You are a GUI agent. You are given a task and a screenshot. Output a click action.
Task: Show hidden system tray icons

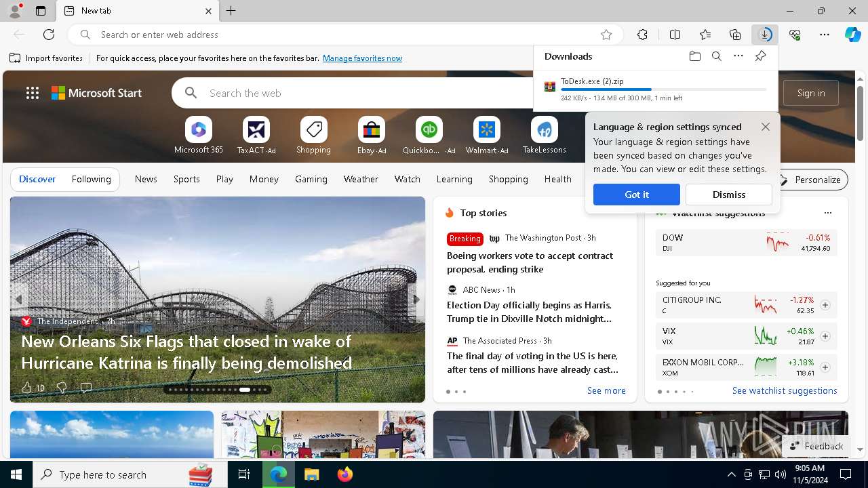pos(731,474)
